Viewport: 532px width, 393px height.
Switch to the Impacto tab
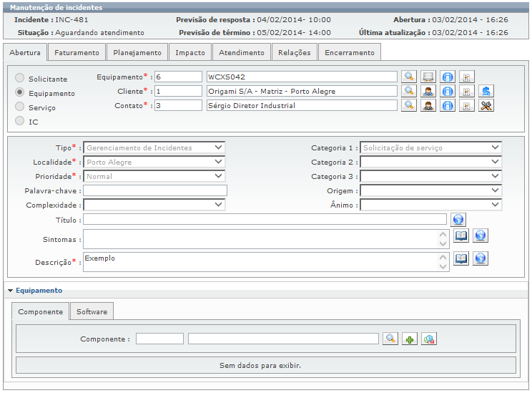click(190, 52)
